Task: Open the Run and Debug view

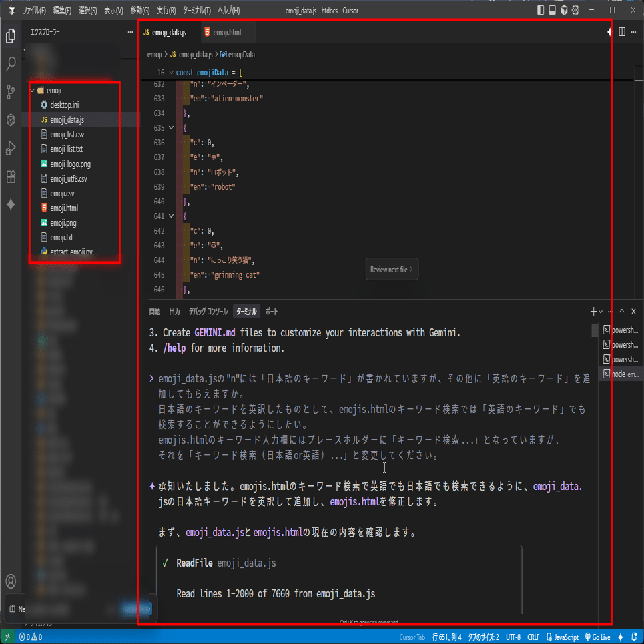Action: point(11,148)
